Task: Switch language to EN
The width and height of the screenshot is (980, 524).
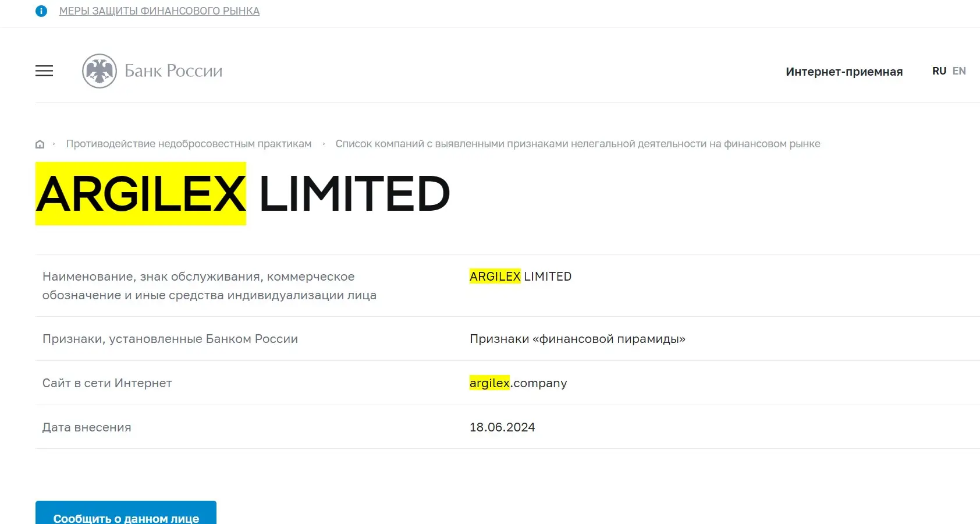Action: coord(959,70)
